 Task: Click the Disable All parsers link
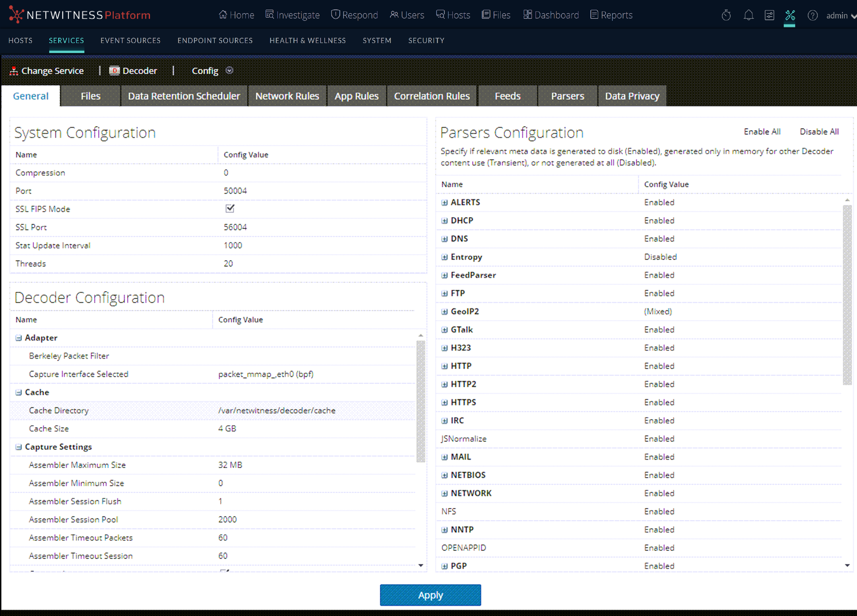819,132
